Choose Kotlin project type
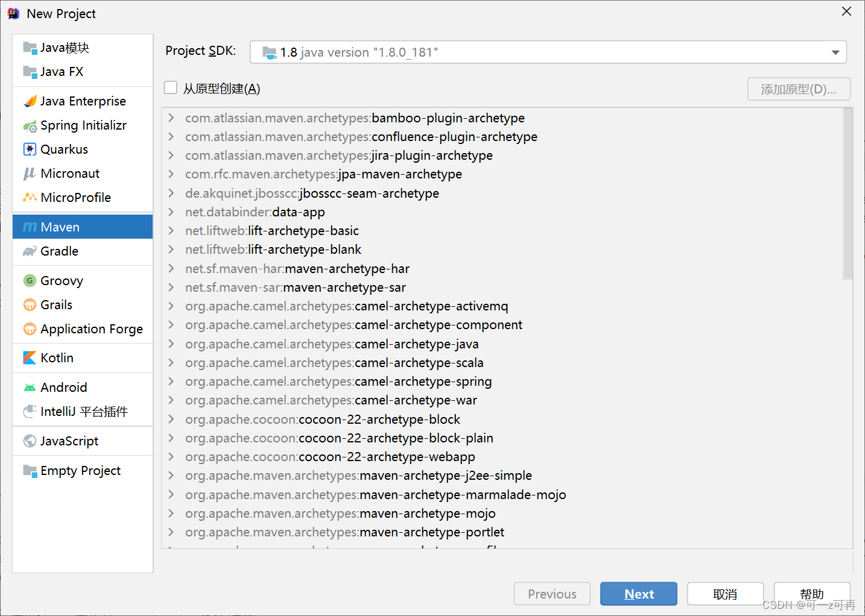 [x=83, y=358]
